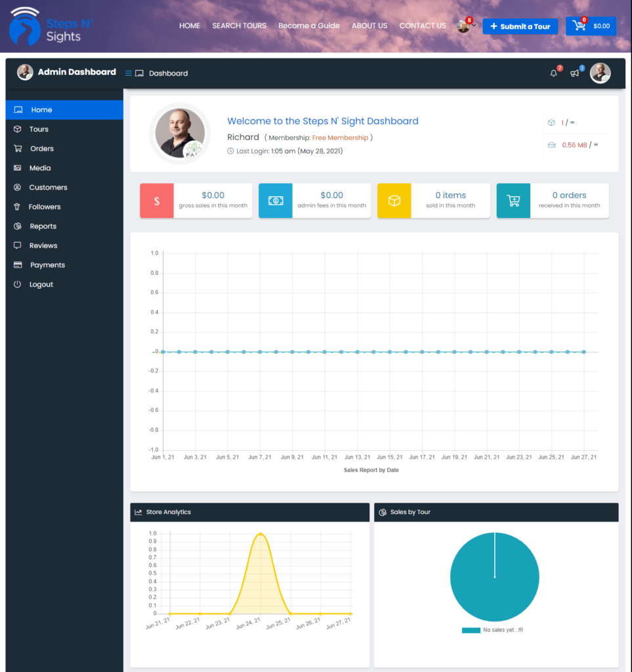Click the red dollar gross sales icon

click(x=157, y=201)
